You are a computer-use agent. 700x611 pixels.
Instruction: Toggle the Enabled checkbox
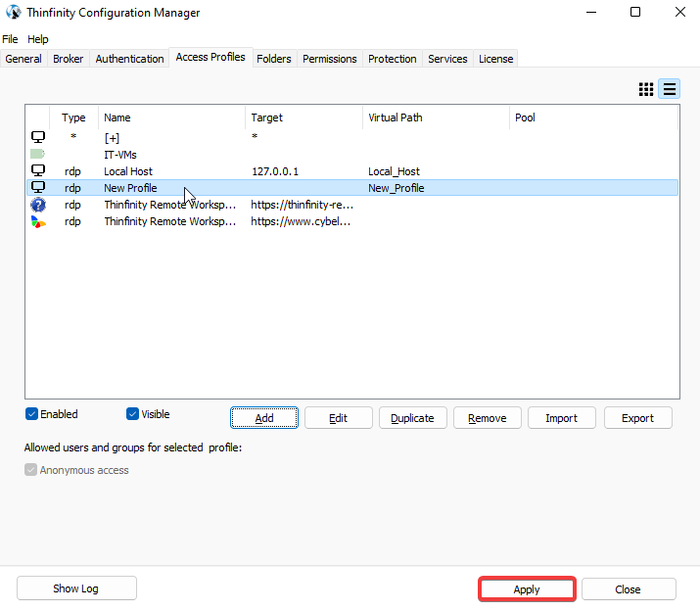point(31,414)
